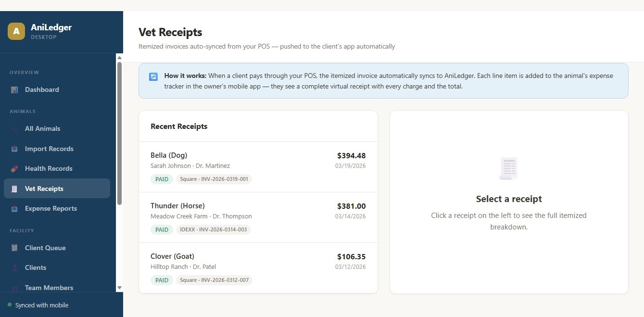Go to Team Members page
The width and height of the screenshot is (644, 317).
(49, 288)
